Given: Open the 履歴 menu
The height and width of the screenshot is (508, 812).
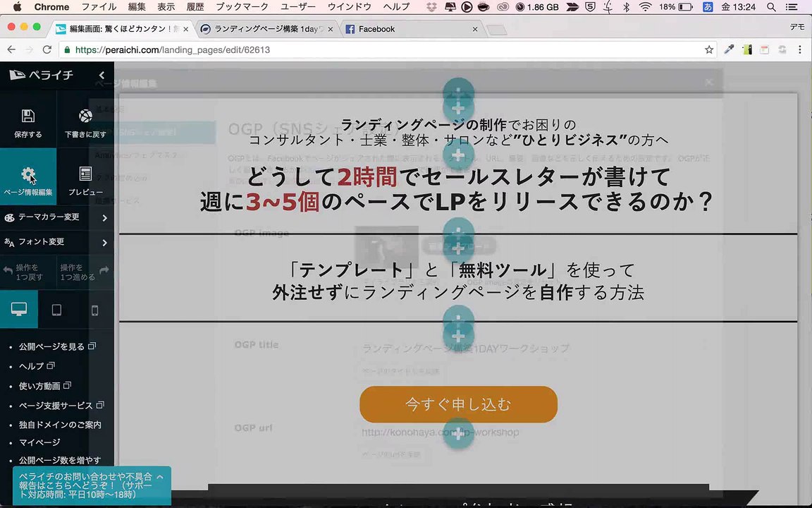Looking at the screenshot, I should [195, 7].
